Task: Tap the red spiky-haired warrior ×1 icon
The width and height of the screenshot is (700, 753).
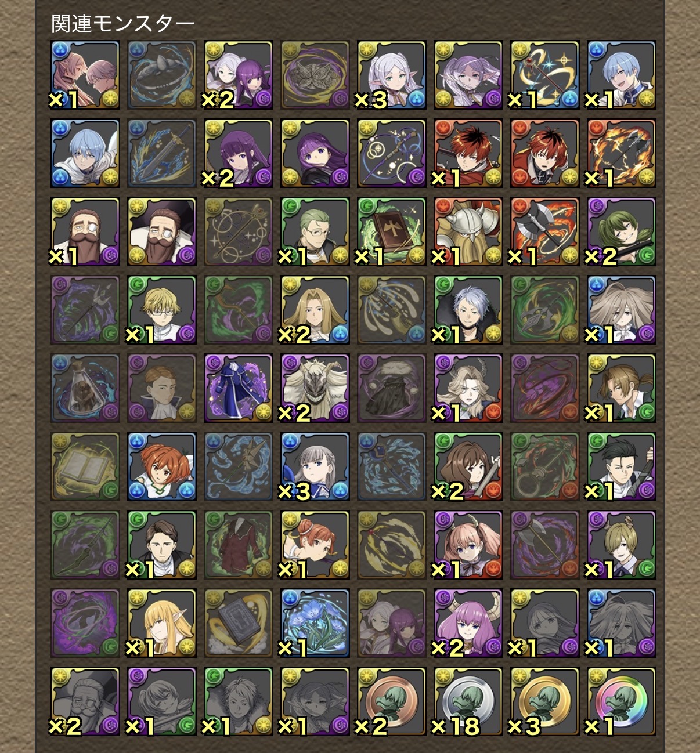Action: (468, 153)
